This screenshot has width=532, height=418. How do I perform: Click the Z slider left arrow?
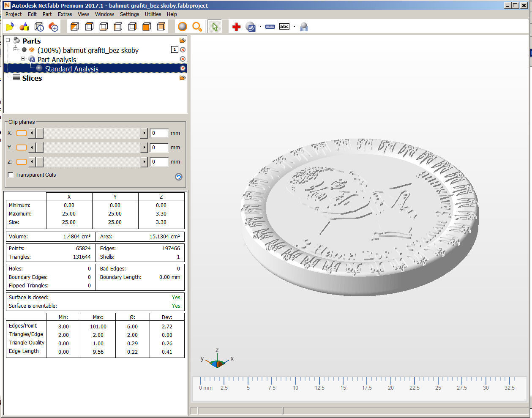(32, 162)
